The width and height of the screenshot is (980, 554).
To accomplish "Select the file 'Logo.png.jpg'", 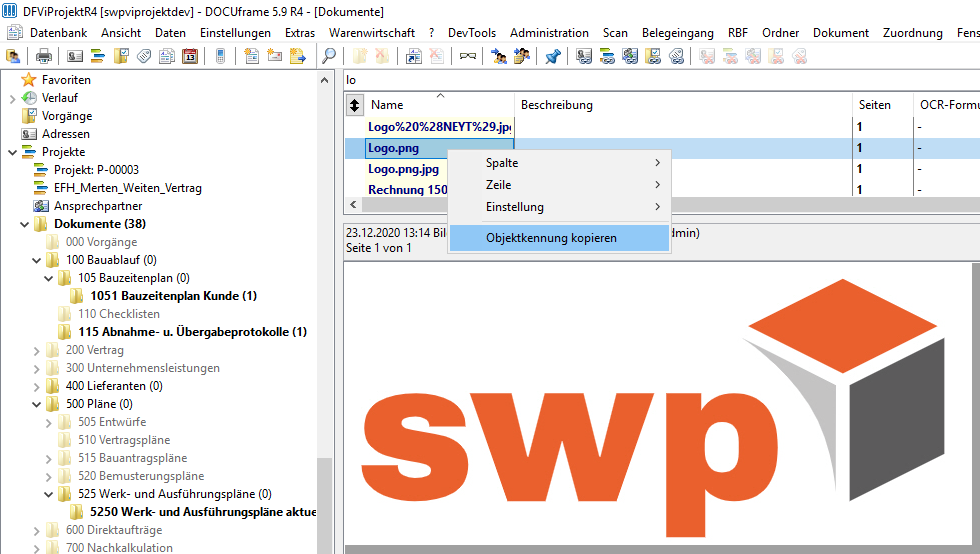I will point(403,169).
